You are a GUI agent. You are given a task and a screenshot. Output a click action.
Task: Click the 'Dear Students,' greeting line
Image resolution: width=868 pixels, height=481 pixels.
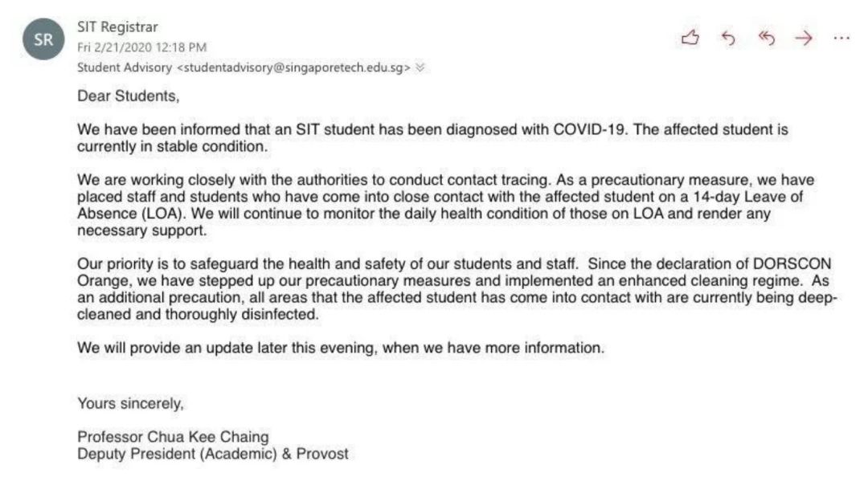pyautogui.click(x=128, y=96)
